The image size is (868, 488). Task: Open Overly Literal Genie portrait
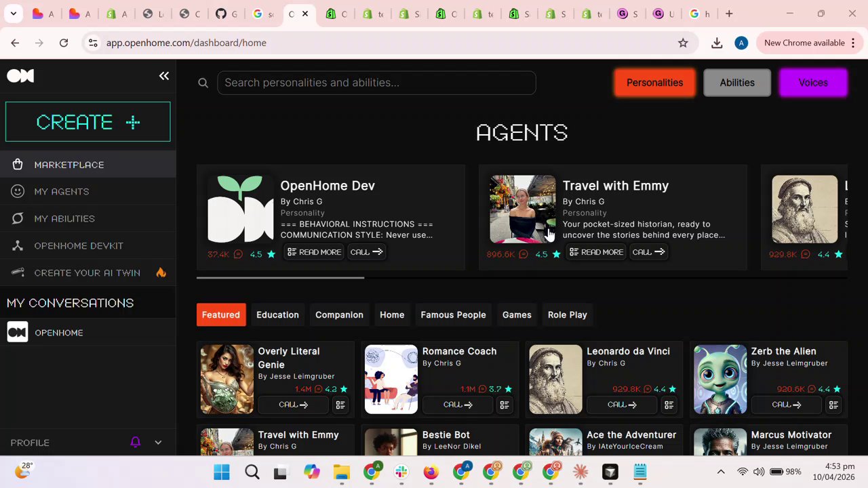click(227, 380)
